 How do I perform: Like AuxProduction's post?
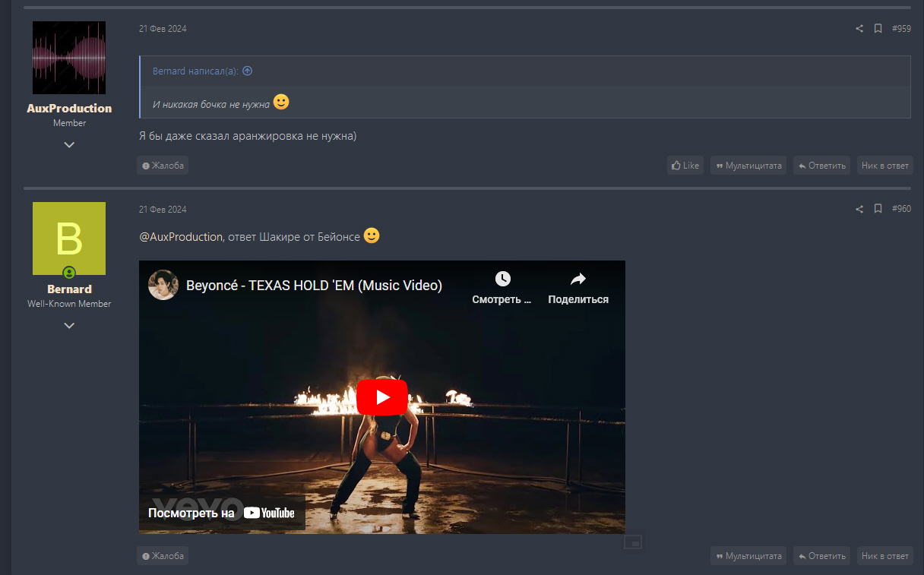click(685, 166)
